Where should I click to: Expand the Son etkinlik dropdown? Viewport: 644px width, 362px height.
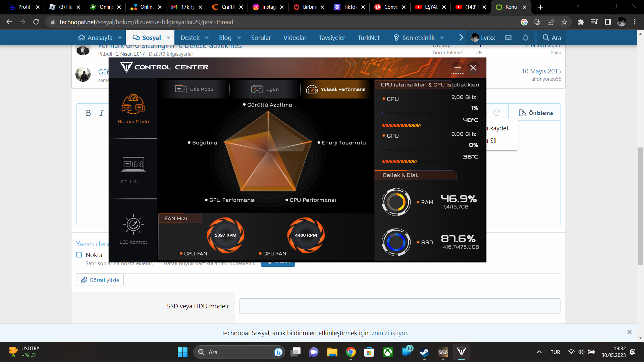[x=442, y=38]
